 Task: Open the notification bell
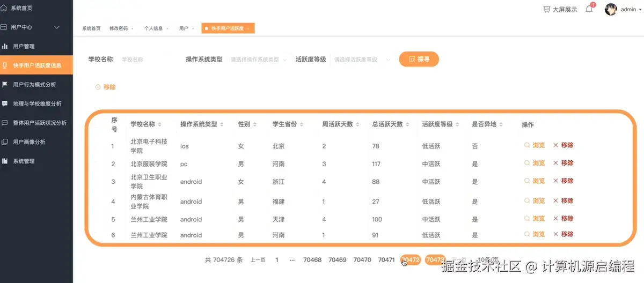589,9
